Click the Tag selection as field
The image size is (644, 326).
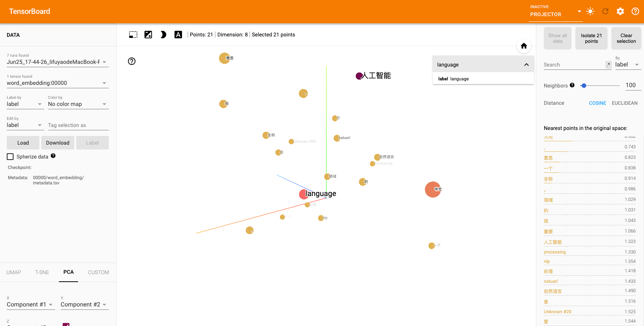click(x=78, y=125)
